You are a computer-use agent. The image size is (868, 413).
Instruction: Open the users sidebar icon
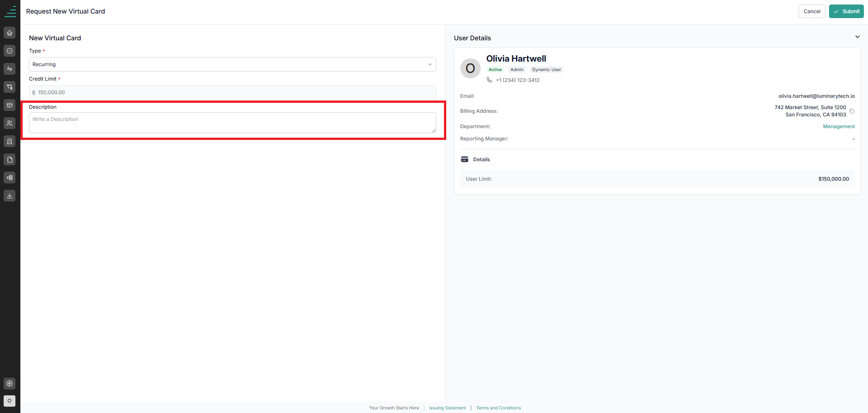pyautogui.click(x=10, y=123)
